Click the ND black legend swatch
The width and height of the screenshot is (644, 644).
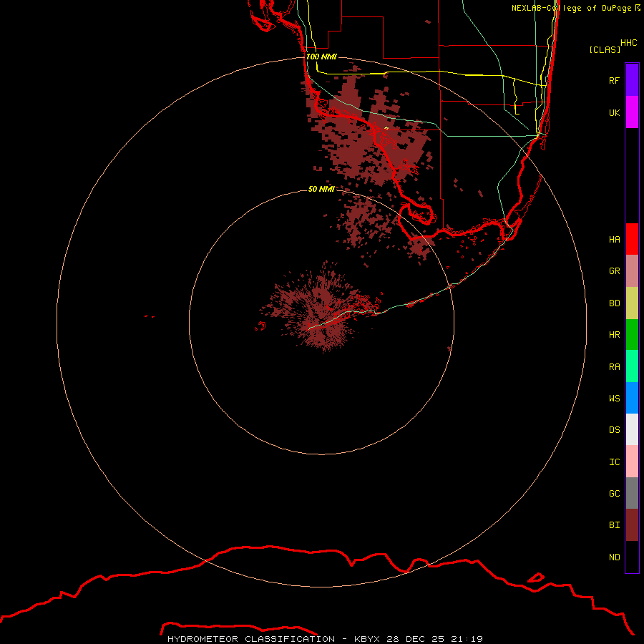[x=632, y=557]
